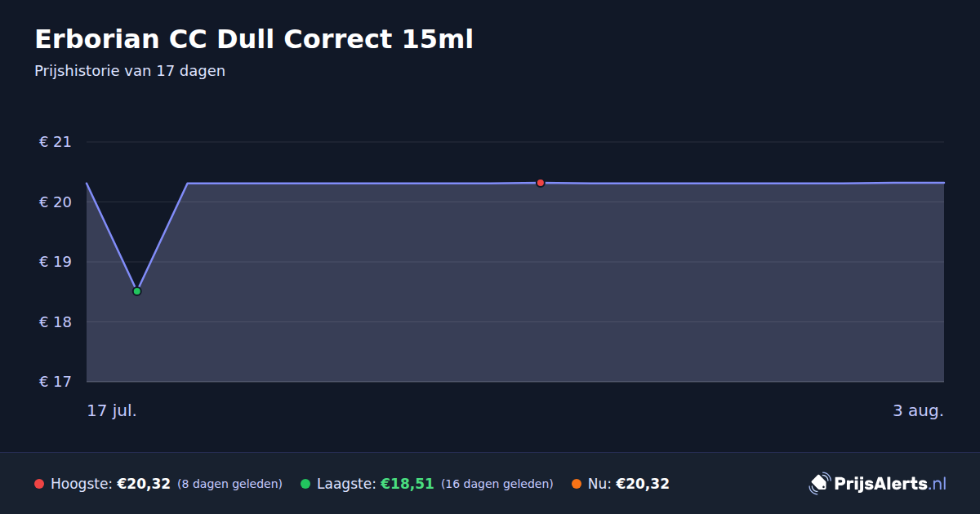Click the 3 aug. end date label

click(918, 410)
